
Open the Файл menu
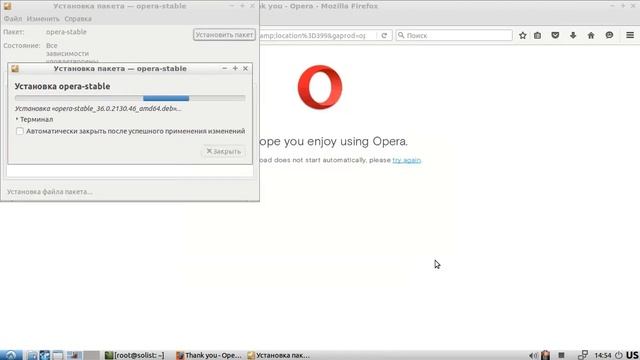coord(13,19)
